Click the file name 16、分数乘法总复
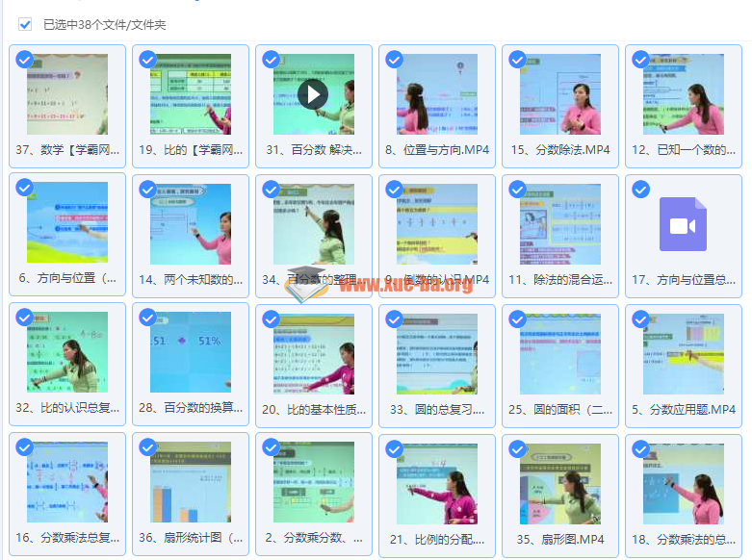Screen dimensions: 752x560 click(67, 538)
